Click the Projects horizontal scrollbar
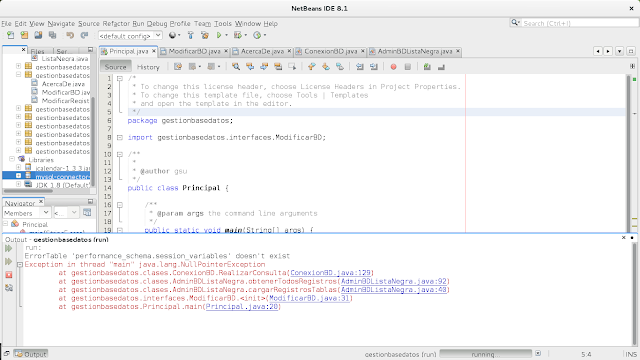The height and width of the screenshot is (360, 640). 28,191
